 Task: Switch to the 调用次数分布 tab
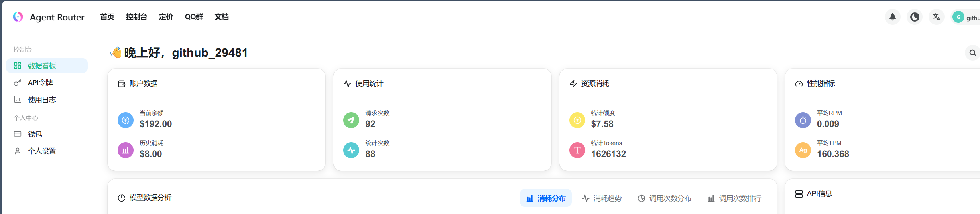point(665,198)
